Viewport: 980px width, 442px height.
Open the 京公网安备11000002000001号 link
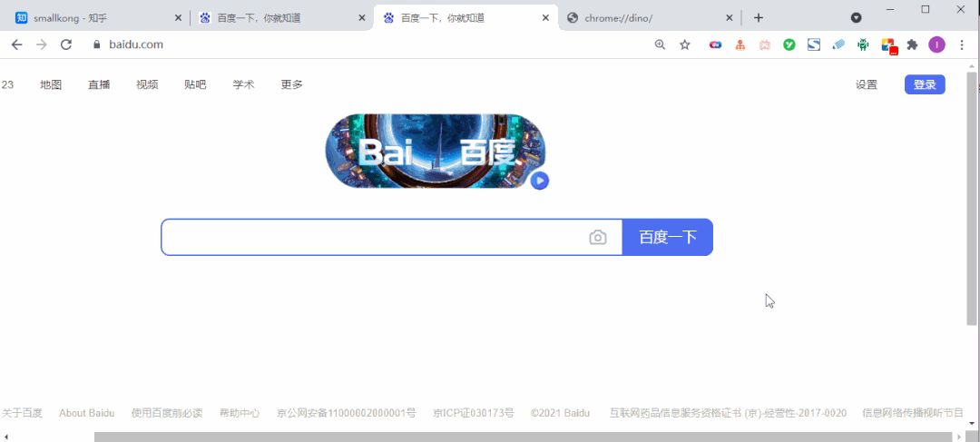click(x=347, y=413)
